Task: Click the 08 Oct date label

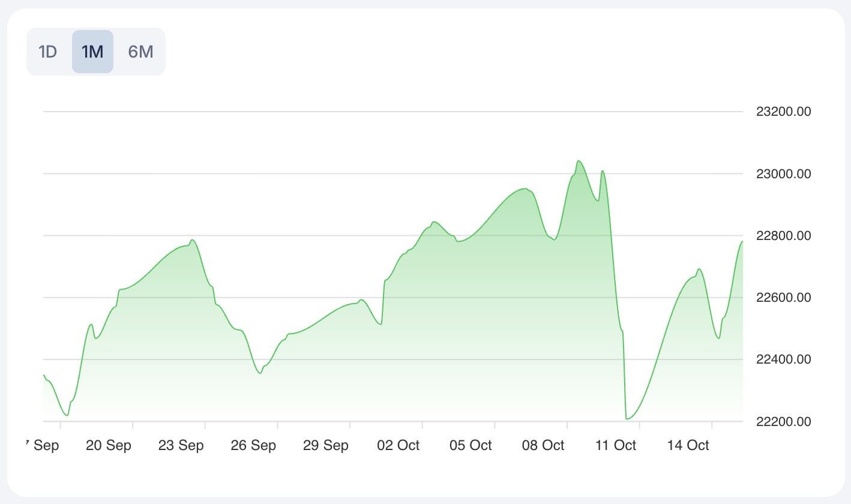Action: (x=543, y=445)
